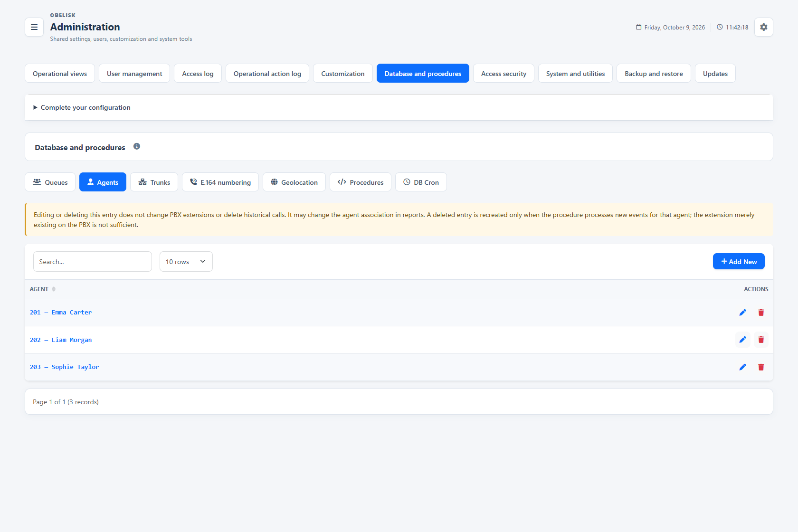Delete agent 201 Emma Carter with the trash icon
Image resolution: width=798 pixels, height=532 pixels.
pos(761,313)
